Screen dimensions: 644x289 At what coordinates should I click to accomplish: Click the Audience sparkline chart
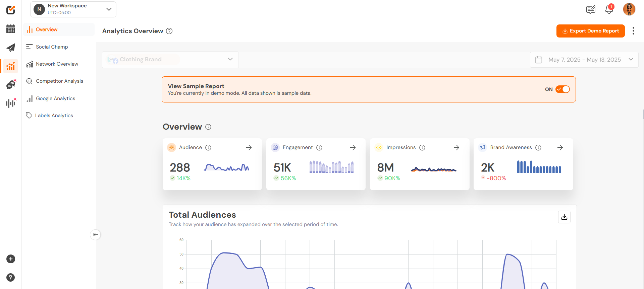pos(226,167)
